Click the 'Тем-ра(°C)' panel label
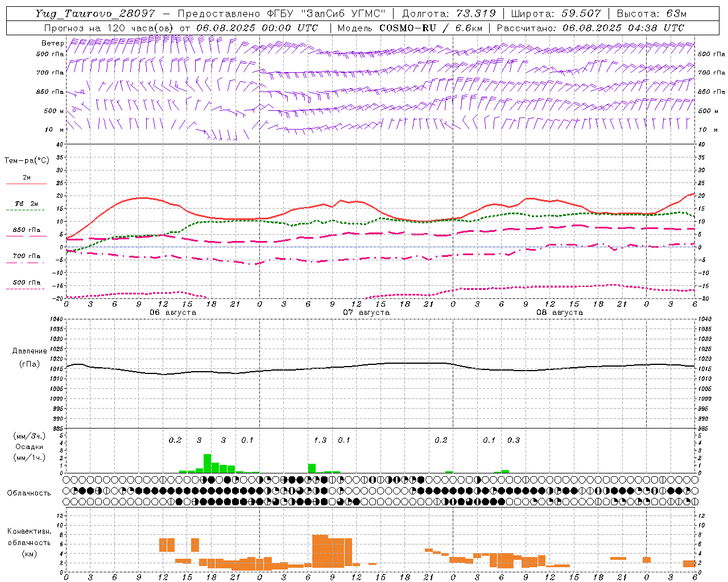Image resolution: width=728 pixels, height=582 pixels. (x=27, y=161)
